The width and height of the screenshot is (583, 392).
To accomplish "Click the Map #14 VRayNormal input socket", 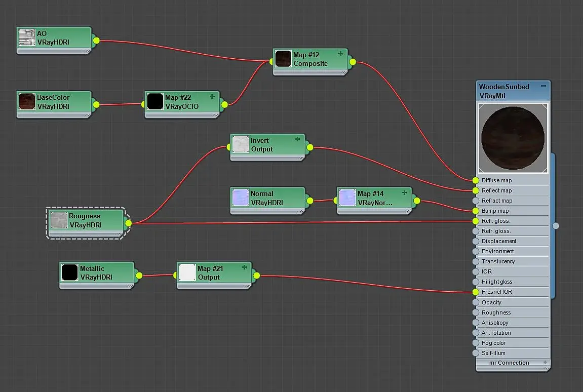I will point(336,201).
